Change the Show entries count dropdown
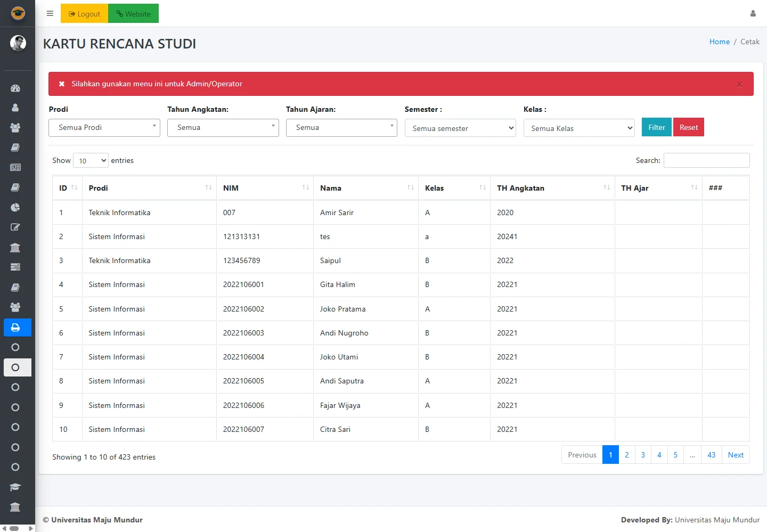The height and width of the screenshot is (532, 767). [91, 161]
